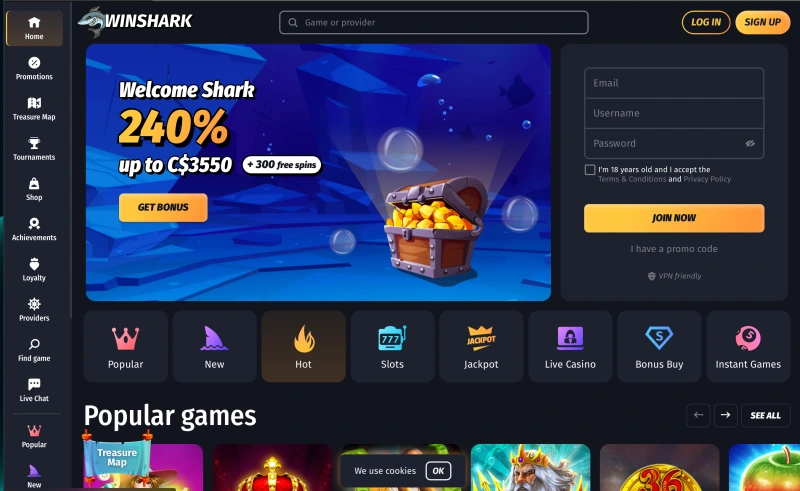Open the Providers wheel icon
This screenshot has height=491, width=800.
point(34,304)
